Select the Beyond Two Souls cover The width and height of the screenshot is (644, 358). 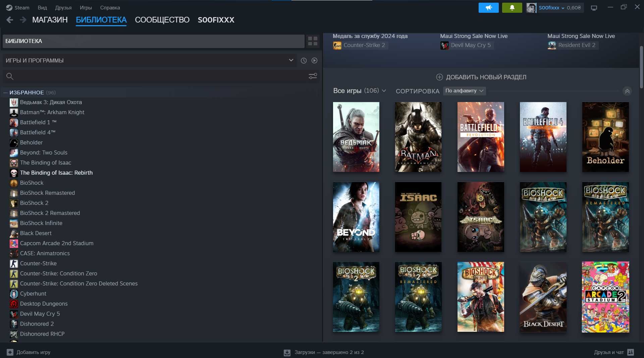[x=356, y=217]
